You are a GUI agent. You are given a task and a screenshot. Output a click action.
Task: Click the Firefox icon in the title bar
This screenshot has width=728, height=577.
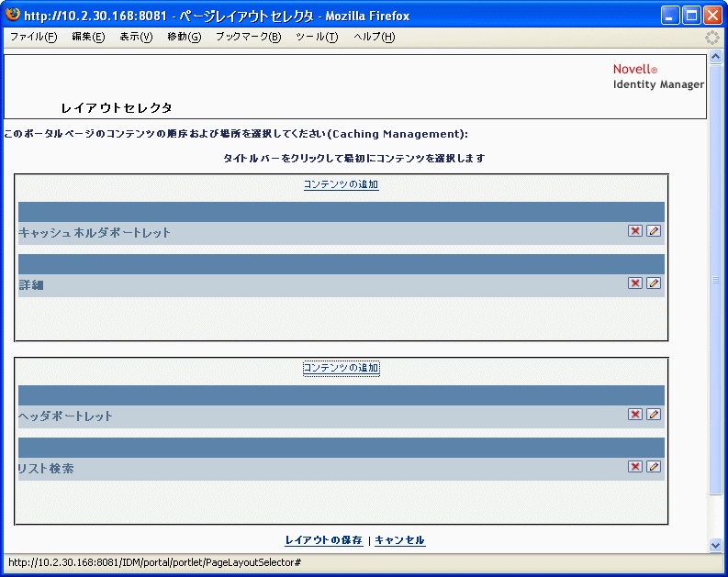pos(13,15)
